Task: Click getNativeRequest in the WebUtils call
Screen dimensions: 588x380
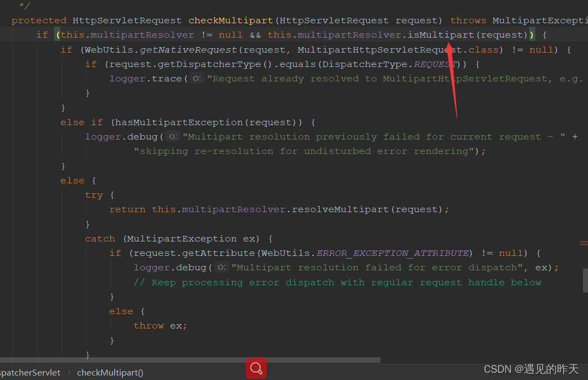Action: click(x=188, y=49)
